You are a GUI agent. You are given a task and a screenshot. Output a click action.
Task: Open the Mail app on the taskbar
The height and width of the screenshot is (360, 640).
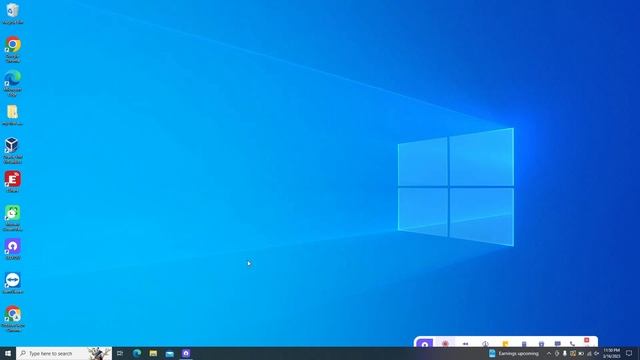pyautogui.click(x=169, y=353)
